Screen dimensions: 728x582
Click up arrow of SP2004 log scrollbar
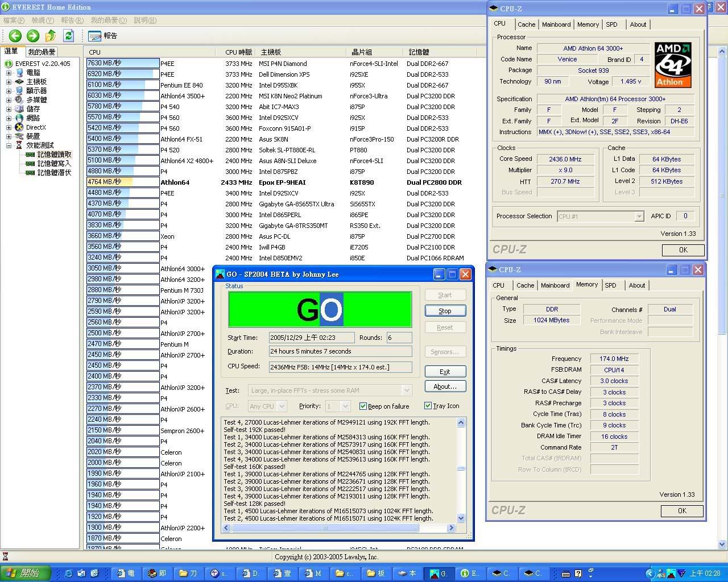[x=461, y=422]
